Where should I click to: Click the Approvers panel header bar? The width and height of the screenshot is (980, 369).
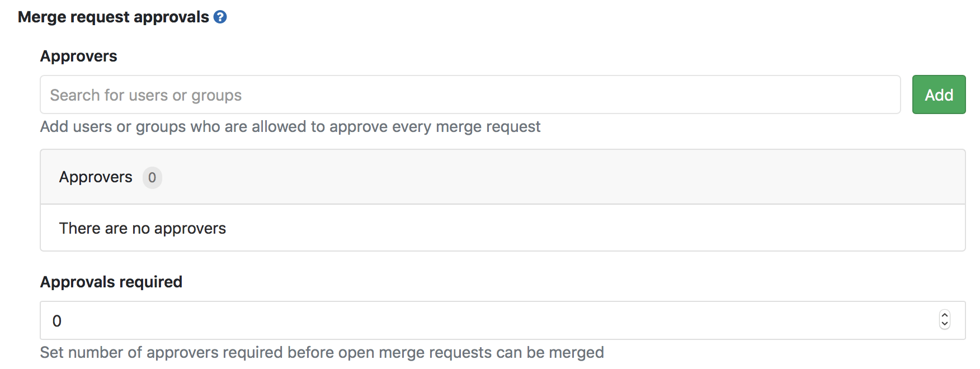coord(559,177)
